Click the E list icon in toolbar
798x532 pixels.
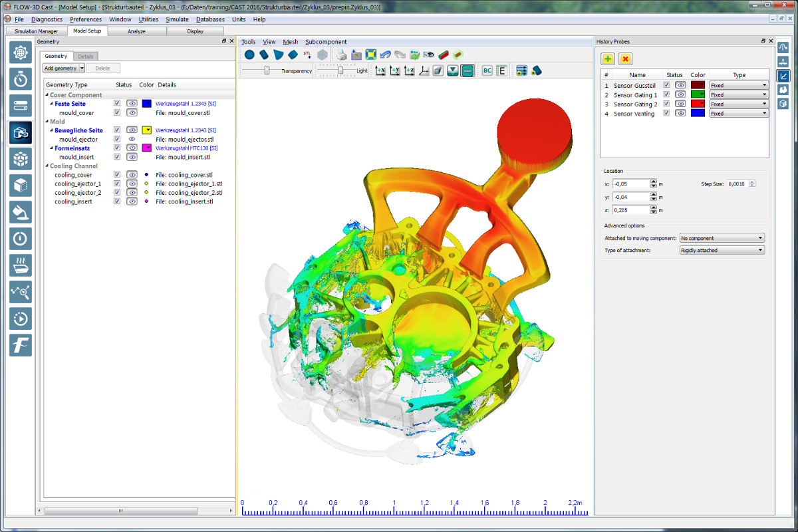point(501,70)
